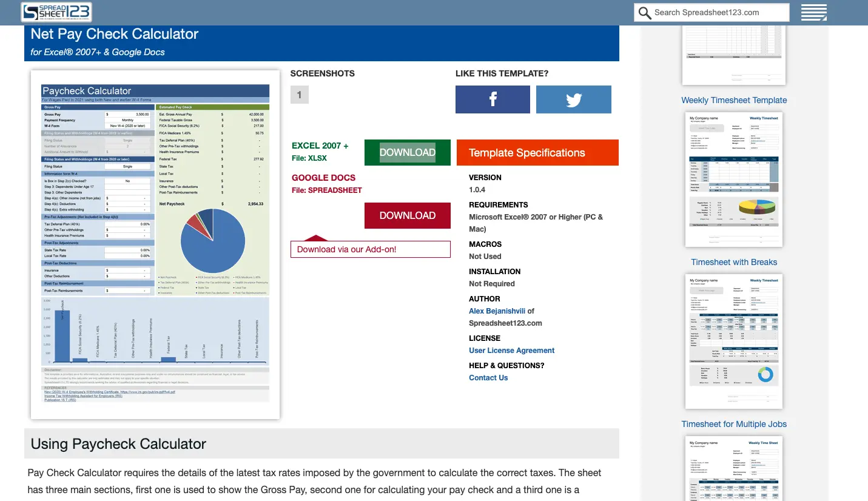Viewport: 868px width, 501px height.
Task: Share the template on Facebook
Action: pyautogui.click(x=493, y=99)
